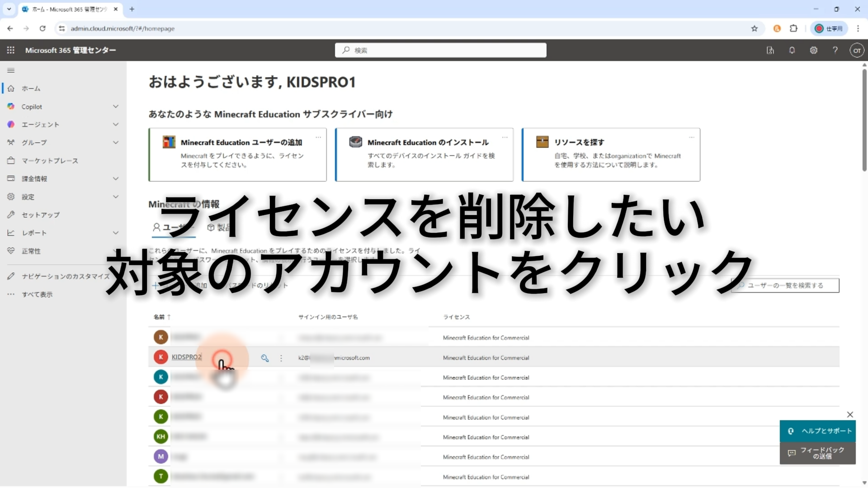Screen dimensions: 868x488
Task: Expand the エージェント navigation section
Action: point(116,124)
